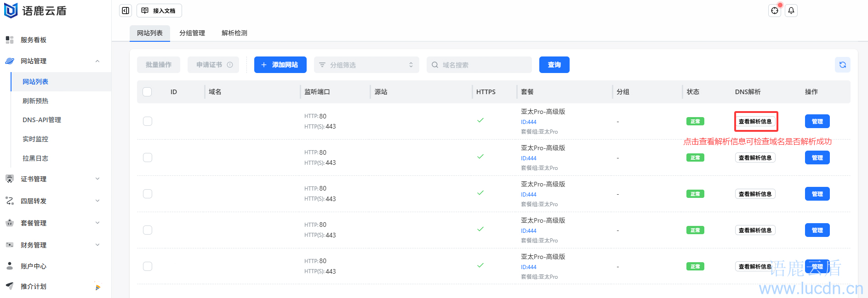Viewport: 868px width, 298px height.
Task: Click 查看解析信息 in the first row
Action: pos(755,122)
